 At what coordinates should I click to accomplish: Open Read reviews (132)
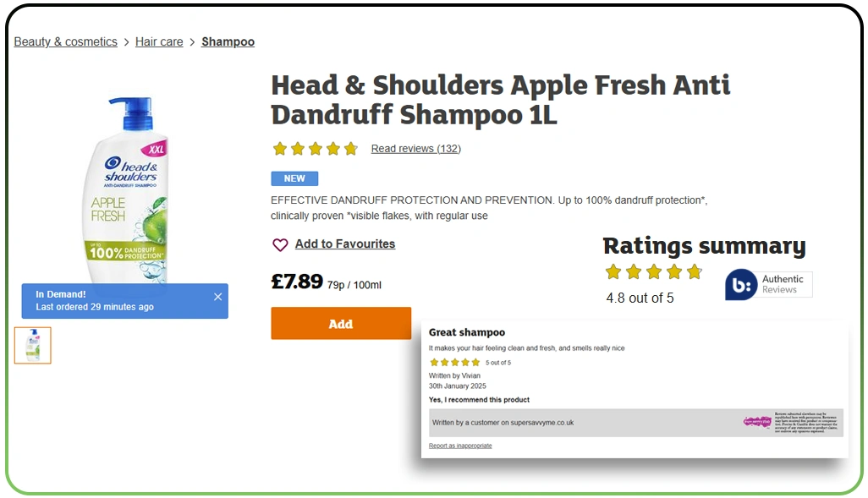click(415, 148)
